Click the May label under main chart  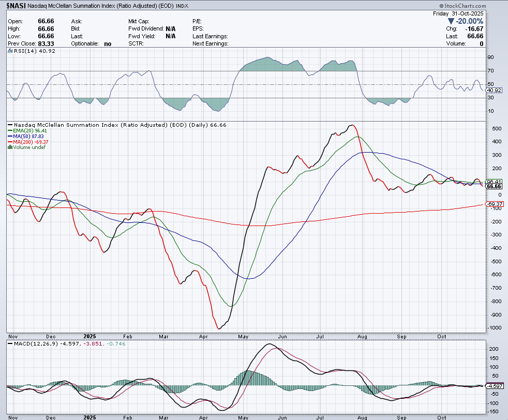243,336
